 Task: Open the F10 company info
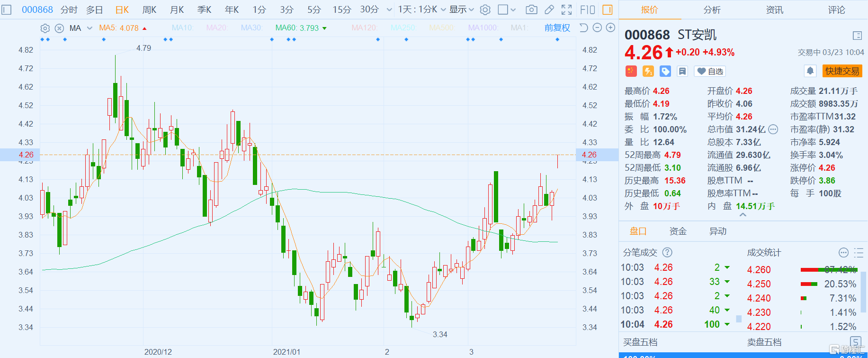[588, 9]
